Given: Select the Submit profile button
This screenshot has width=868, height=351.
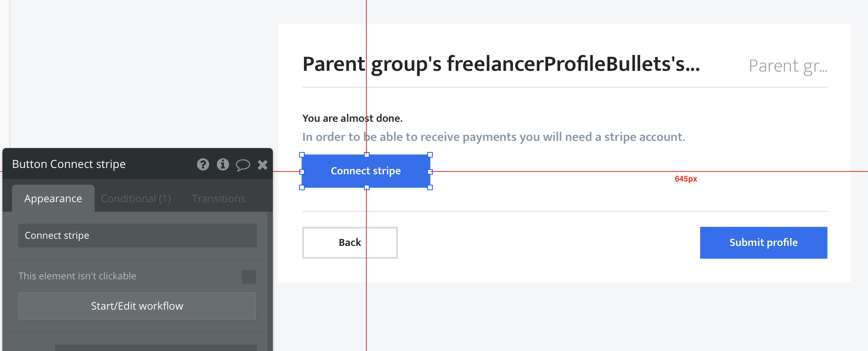Looking at the screenshot, I should (x=763, y=243).
